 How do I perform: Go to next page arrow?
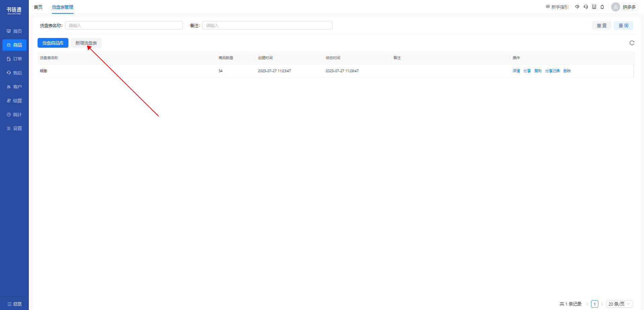click(x=602, y=304)
